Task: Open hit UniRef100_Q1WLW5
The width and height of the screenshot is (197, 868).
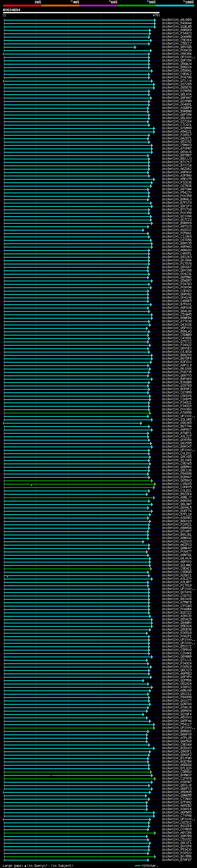Action: 177,26
